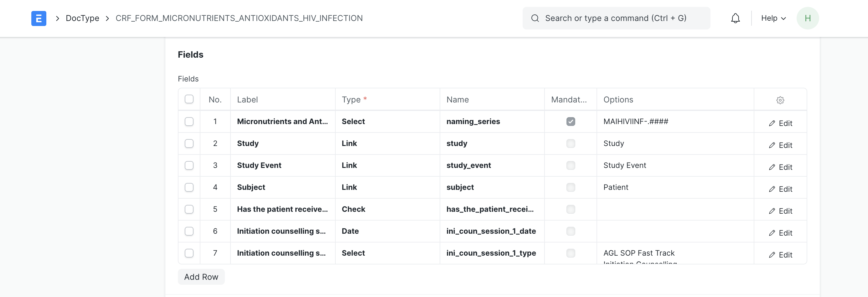Enable Mandatory for the subject field
The image size is (868, 297).
571,187
